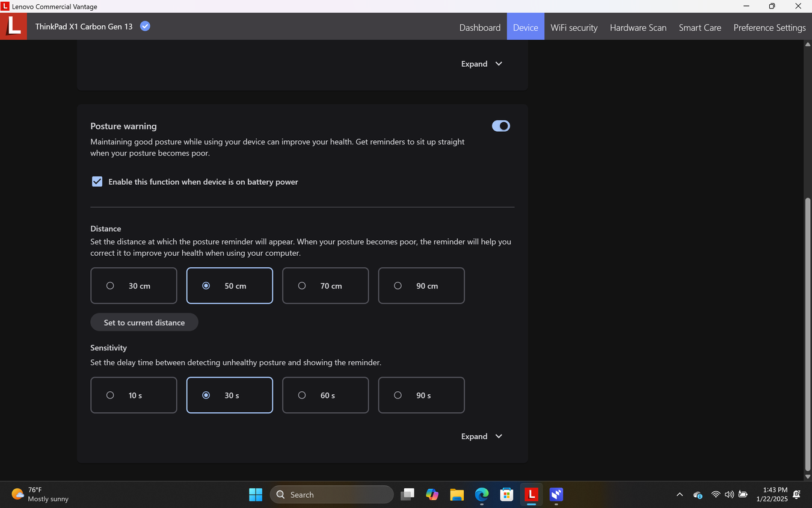The height and width of the screenshot is (508, 812).
Task: Choose 60 s sensitivity delay
Action: pyautogui.click(x=325, y=395)
